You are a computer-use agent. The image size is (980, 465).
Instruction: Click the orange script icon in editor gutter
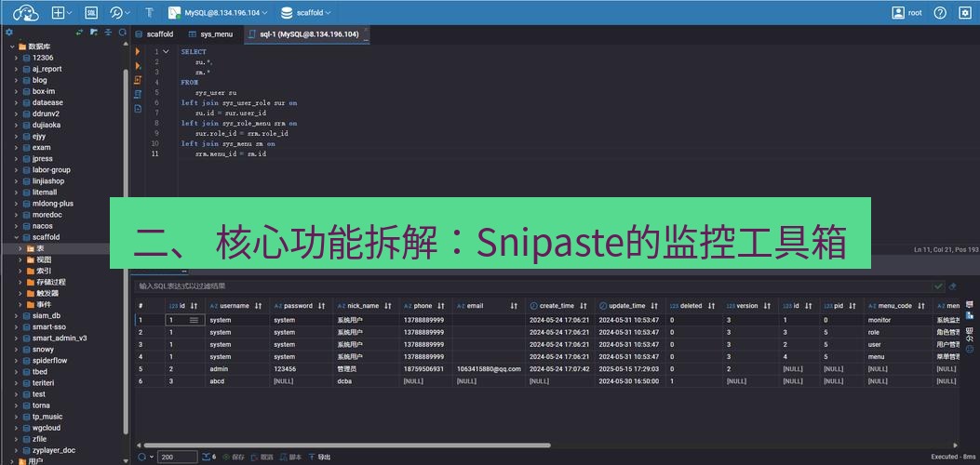point(138,80)
